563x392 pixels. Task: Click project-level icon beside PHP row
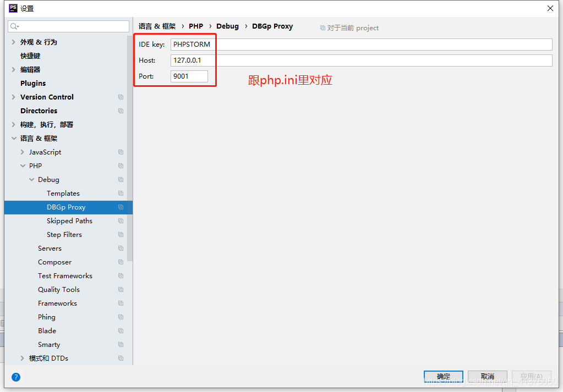[121, 165]
